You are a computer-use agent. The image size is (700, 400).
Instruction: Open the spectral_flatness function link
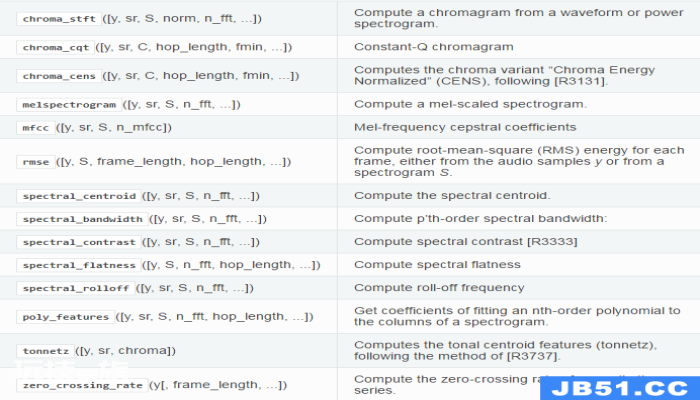coord(79,265)
